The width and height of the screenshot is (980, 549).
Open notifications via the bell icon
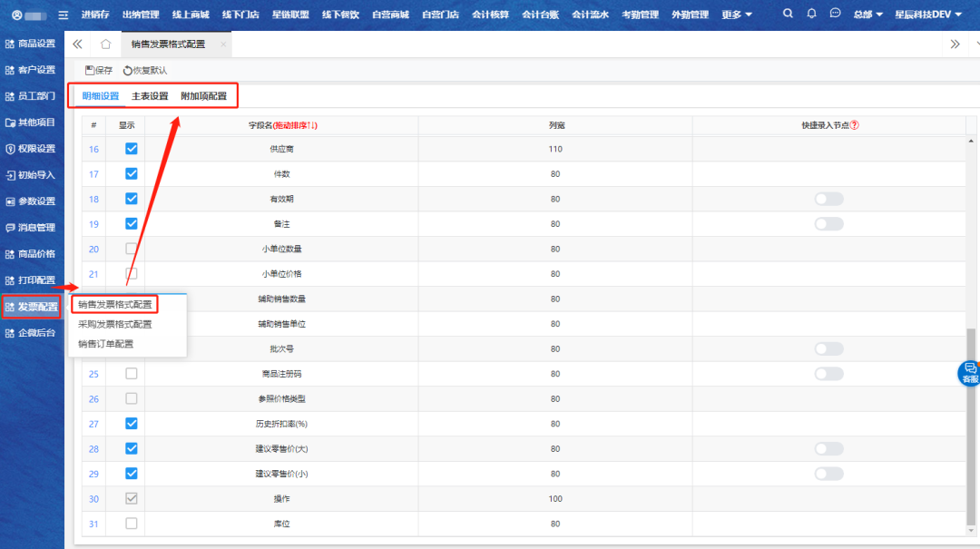811,14
